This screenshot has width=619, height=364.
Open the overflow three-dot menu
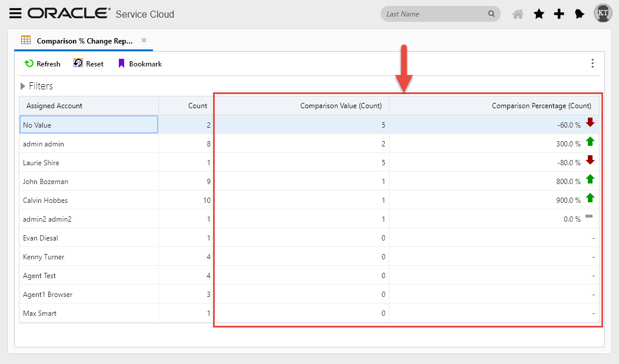click(593, 64)
